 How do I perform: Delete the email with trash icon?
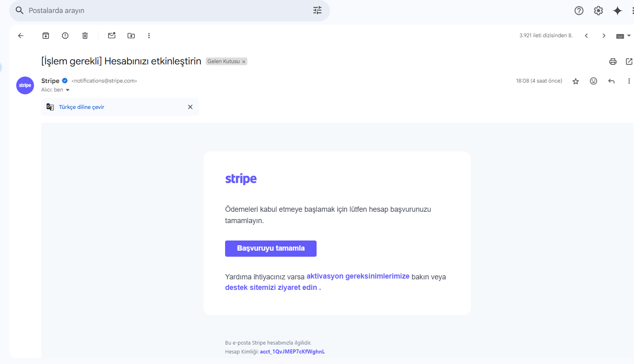[x=85, y=36]
